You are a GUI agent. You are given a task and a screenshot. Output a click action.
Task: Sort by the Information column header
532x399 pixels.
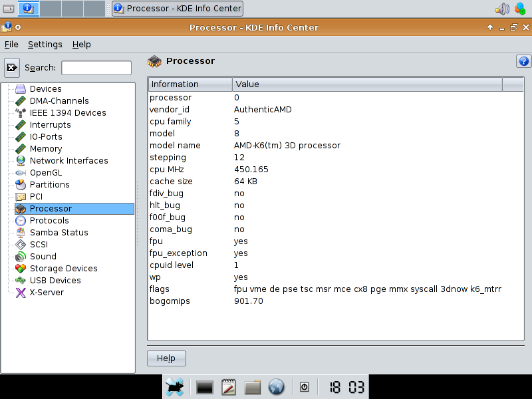[190, 84]
